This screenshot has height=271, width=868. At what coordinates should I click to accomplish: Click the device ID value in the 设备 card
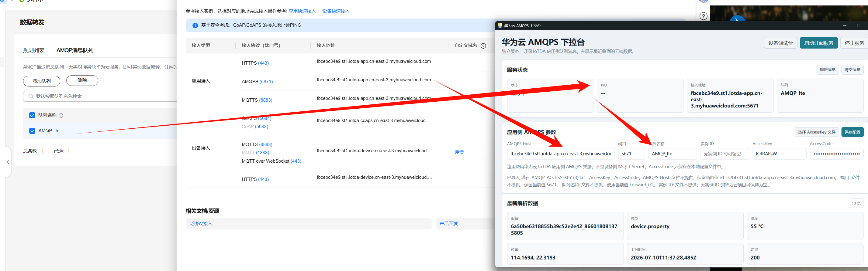[564, 230]
